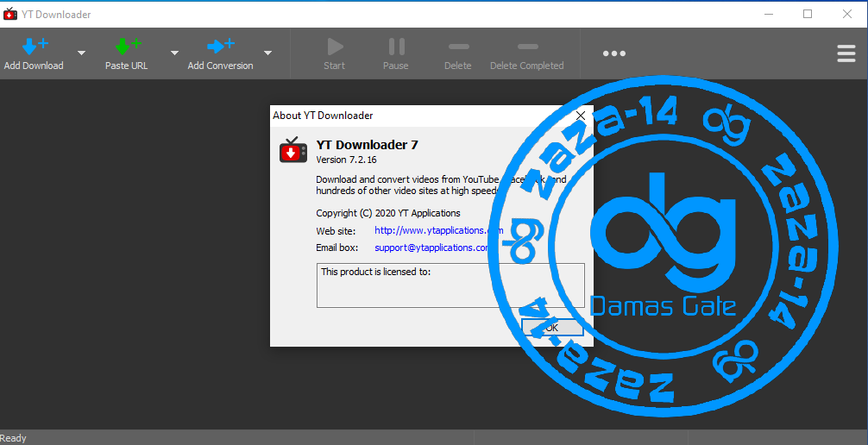This screenshot has width=868, height=445.
Task: Click the Delete toolbar button
Action: pos(458,54)
